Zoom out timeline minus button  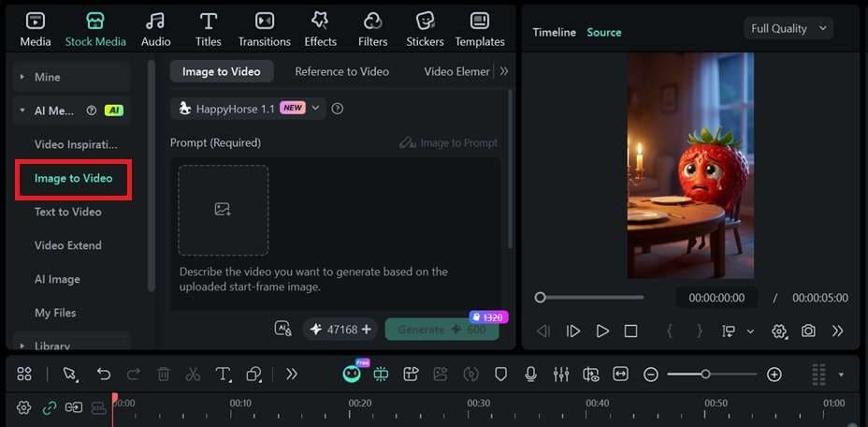point(651,375)
